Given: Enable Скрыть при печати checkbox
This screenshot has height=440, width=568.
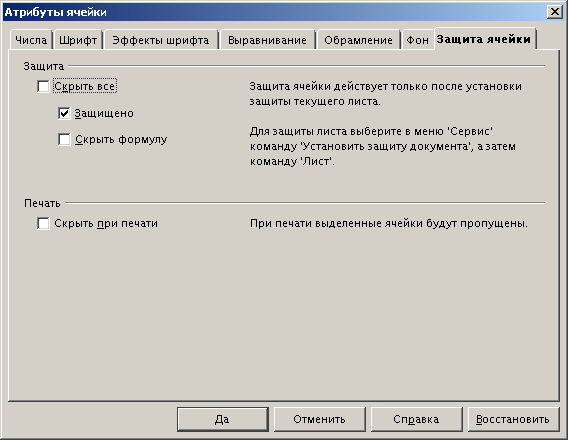Looking at the screenshot, I should pos(43,223).
